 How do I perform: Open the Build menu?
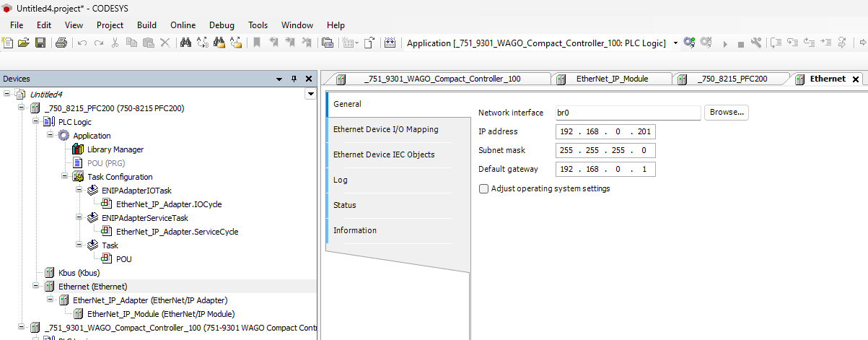[146, 25]
